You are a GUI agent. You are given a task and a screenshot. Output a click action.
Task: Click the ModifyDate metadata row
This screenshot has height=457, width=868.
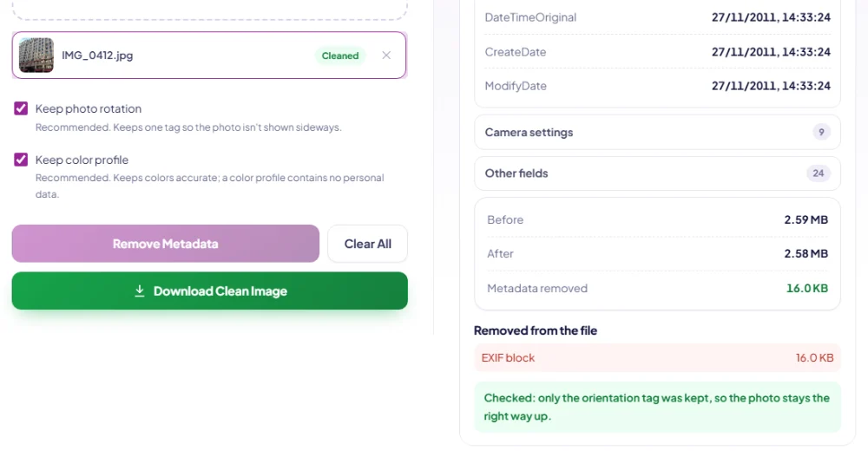click(658, 86)
